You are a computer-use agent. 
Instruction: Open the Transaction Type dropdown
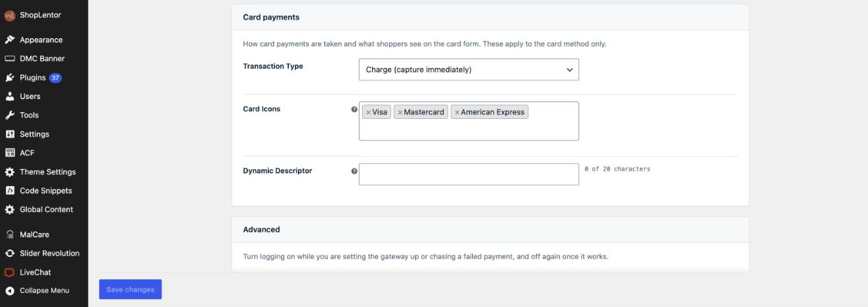(x=468, y=69)
